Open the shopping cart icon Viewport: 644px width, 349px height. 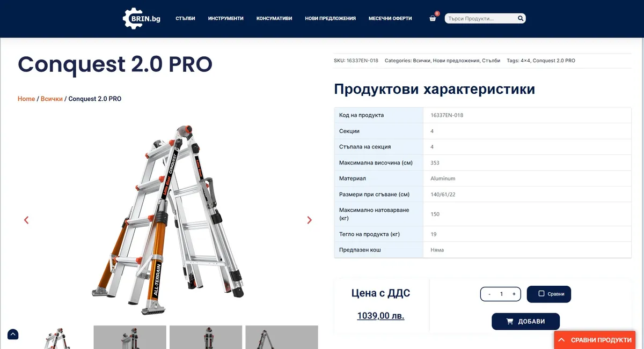coord(433,18)
